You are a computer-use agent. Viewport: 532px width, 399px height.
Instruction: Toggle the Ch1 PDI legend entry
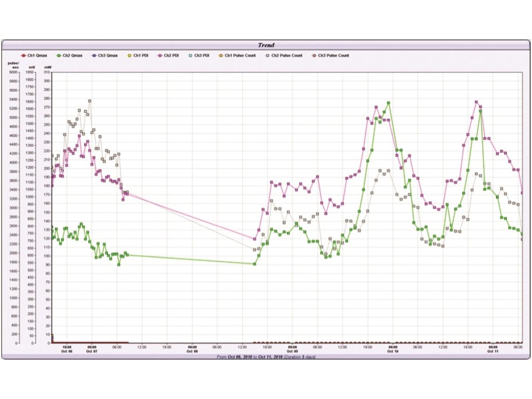coord(138,55)
